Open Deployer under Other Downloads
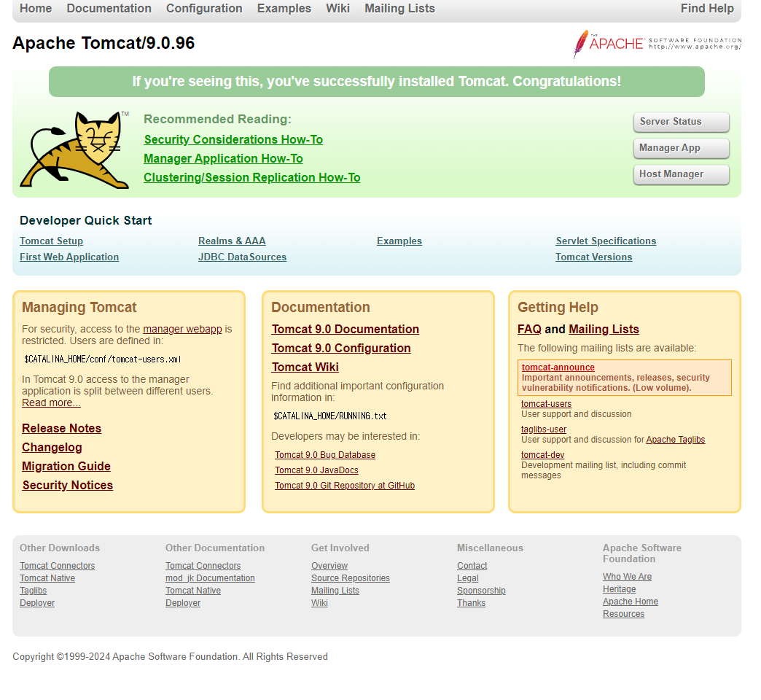The height and width of the screenshot is (700, 761). pos(37,604)
